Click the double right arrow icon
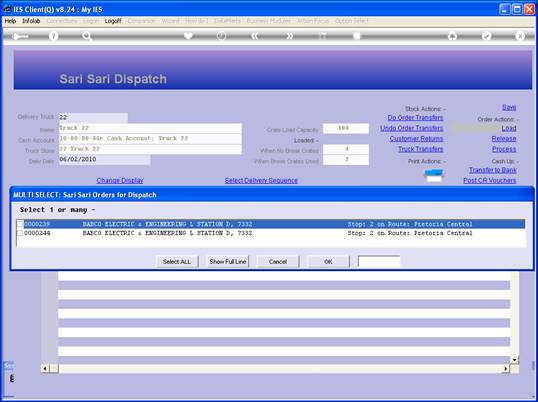This screenshot has height=402, width=538. coord(289,36)
